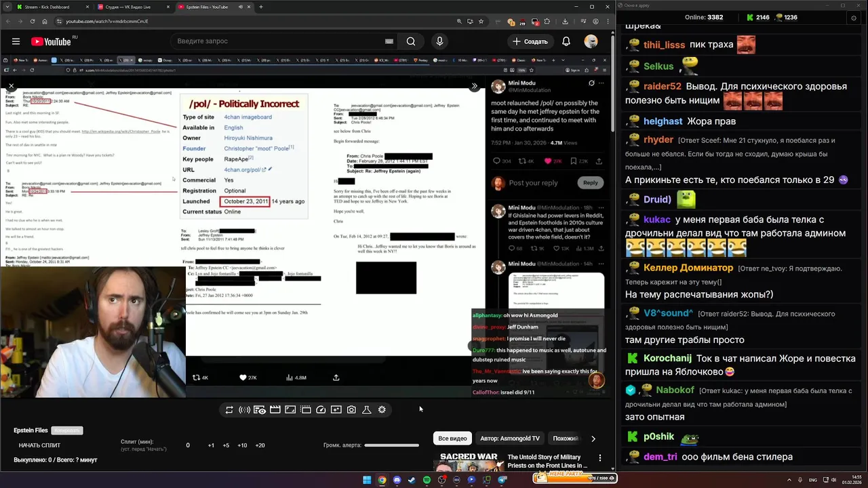
Task: Show more filter chips with the right chevron
Action: point(593,439)
